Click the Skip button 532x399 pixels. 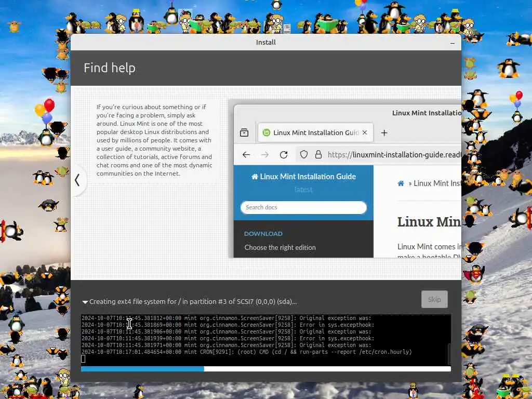click(434, 299)
